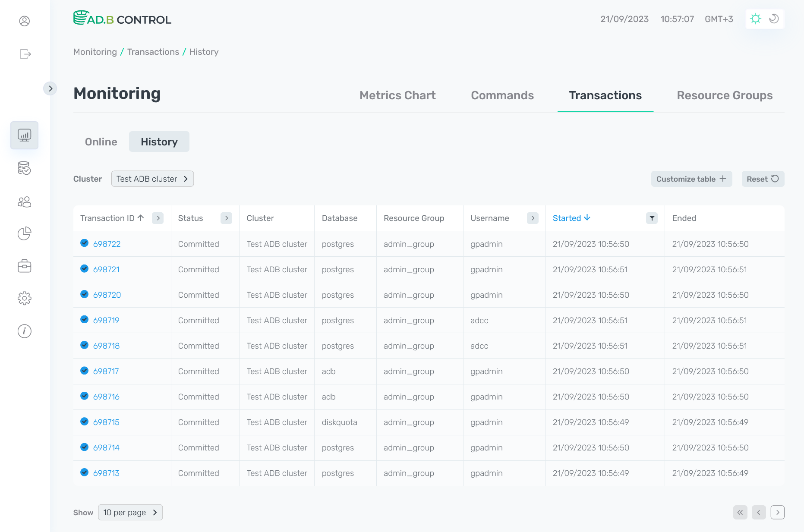Viewport: 804px width, 532px height.
Task: Switch to the Online transactions tab
Action: (x=101, y=142)
